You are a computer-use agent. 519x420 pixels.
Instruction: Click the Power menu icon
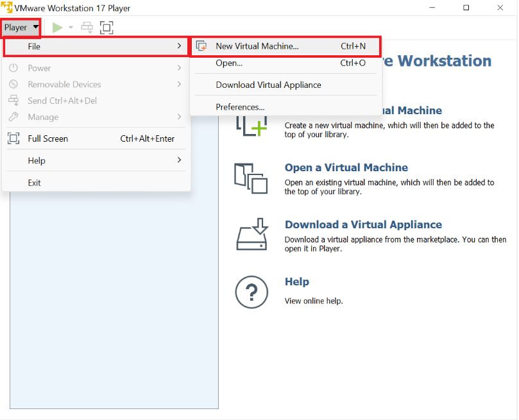tap(13, 68)
